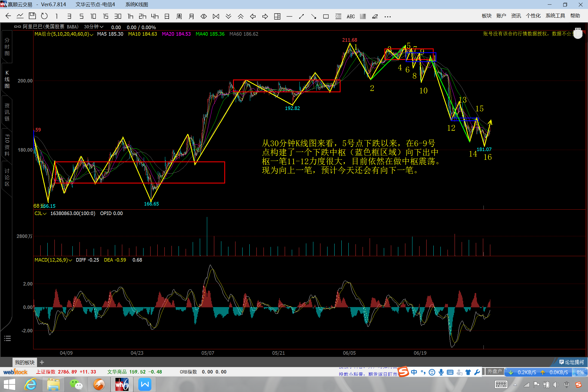
Task: Click the webstock logo link
Action: [15, 372]
